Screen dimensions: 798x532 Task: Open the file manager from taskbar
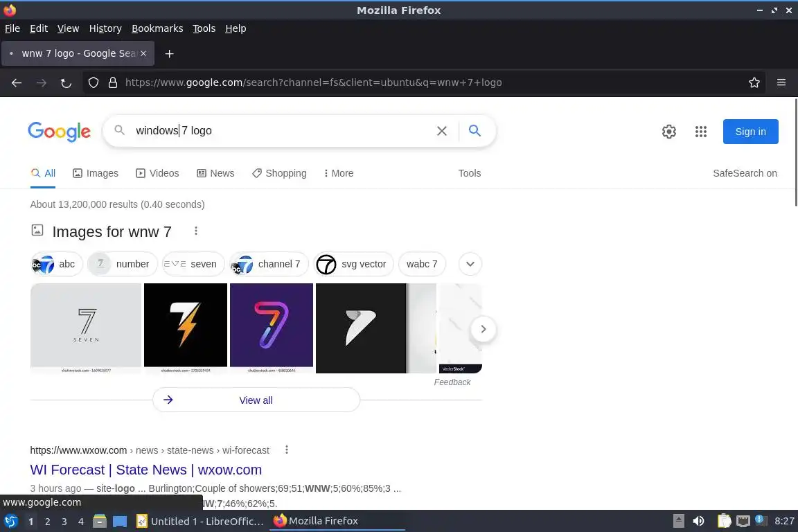point(100,522)
